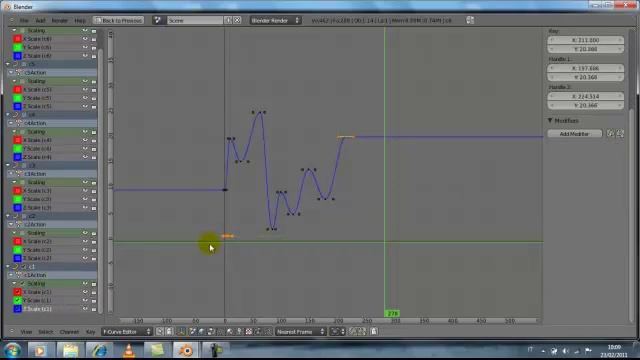This screenshot has height=360, width=640.
Task: Collapse the Scaling group under c2Action
Action: tap(14, 233)
